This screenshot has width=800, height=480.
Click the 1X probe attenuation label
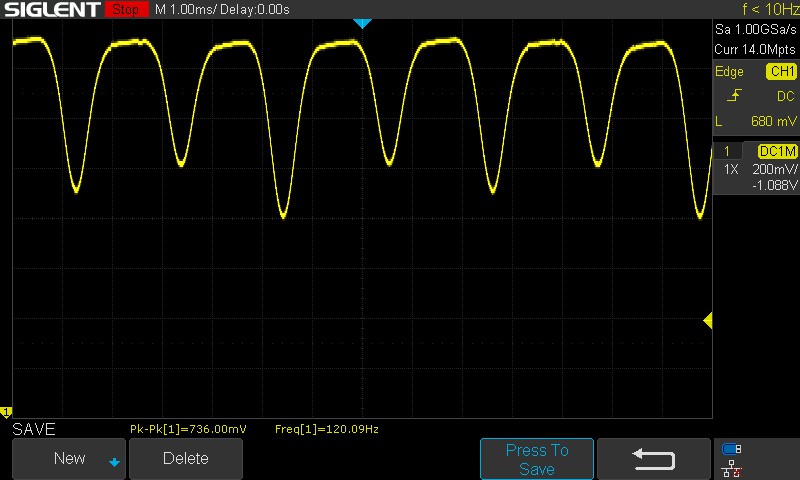coord(731,169)
